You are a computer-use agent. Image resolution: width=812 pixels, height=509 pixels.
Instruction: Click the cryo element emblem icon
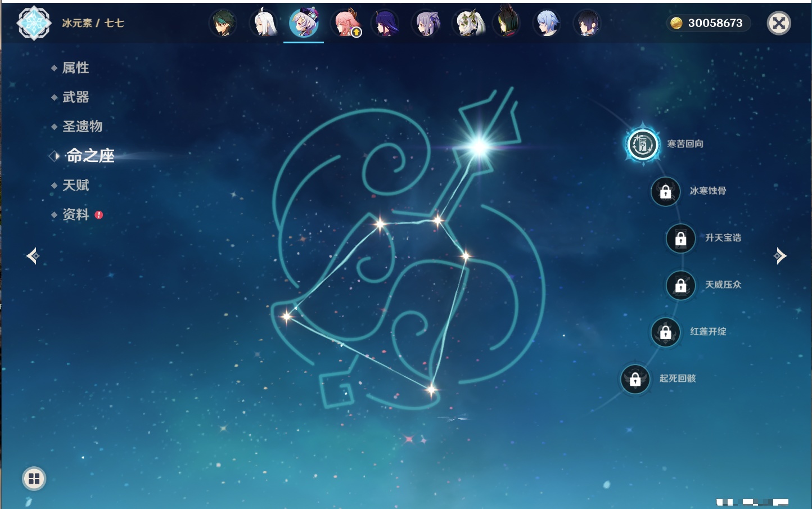click(x=34, y=23)
